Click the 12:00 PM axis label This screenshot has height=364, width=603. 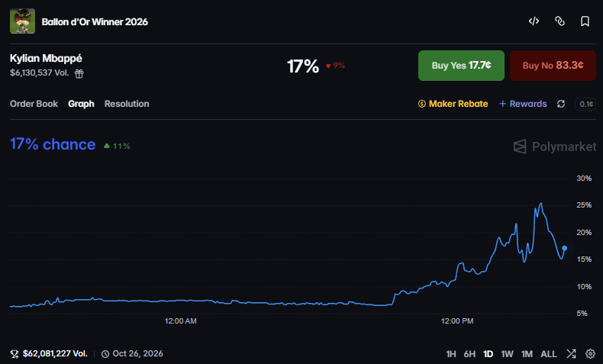pyautogui.click(x=457, y=321)
